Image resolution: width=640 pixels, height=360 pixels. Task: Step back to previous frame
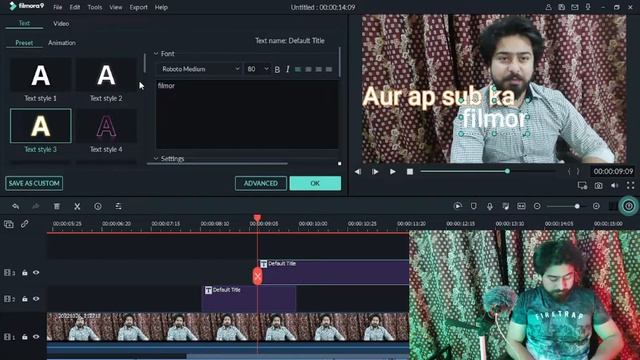[x=358, y=172]
